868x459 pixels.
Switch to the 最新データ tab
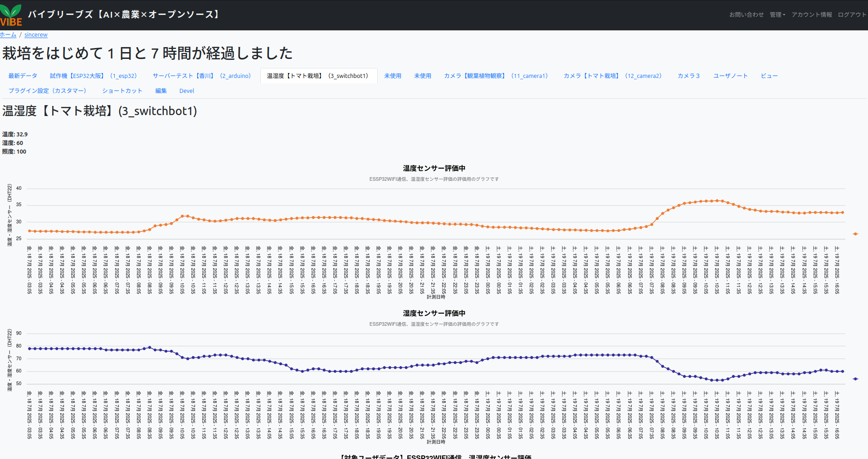23,76
